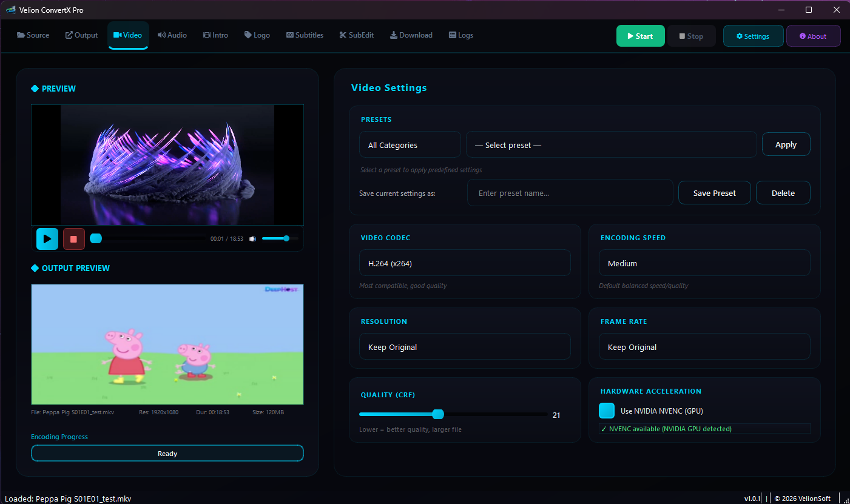Click the Stop encoding button

point(692,36)
